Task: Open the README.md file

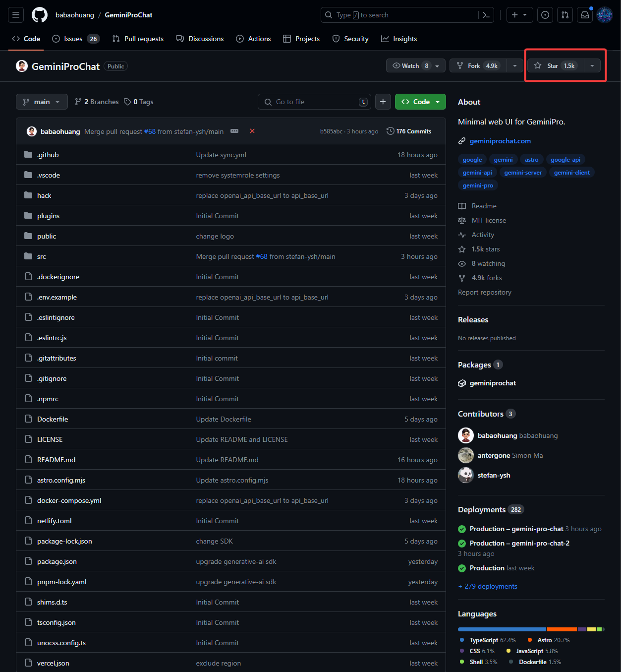Action: [x=56, y=460]
